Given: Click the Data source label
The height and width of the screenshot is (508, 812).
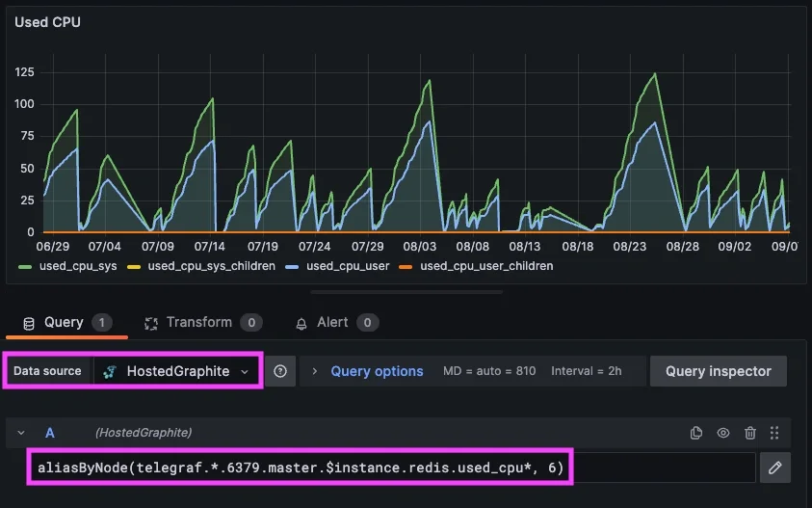Looking at the screenshot, I should click(47, 371).
